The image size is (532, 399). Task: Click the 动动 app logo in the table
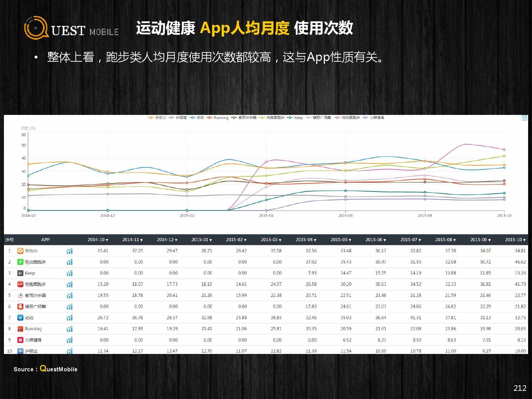coord(20,318)
